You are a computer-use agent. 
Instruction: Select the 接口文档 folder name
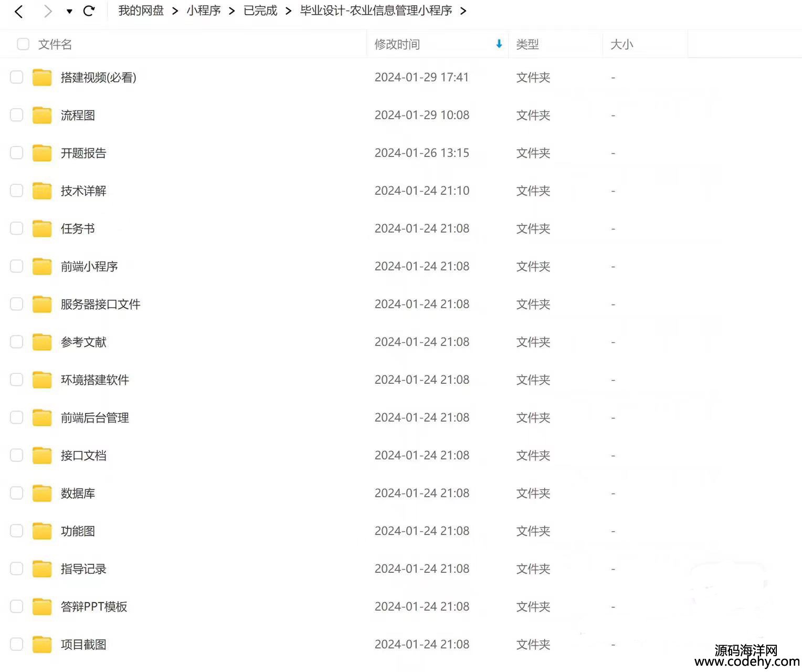[83, 455]
